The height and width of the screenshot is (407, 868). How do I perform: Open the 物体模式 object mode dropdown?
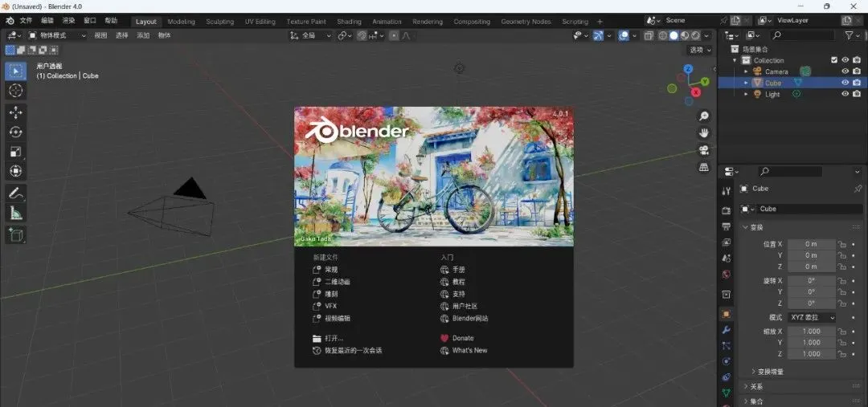tap(57, 35)
